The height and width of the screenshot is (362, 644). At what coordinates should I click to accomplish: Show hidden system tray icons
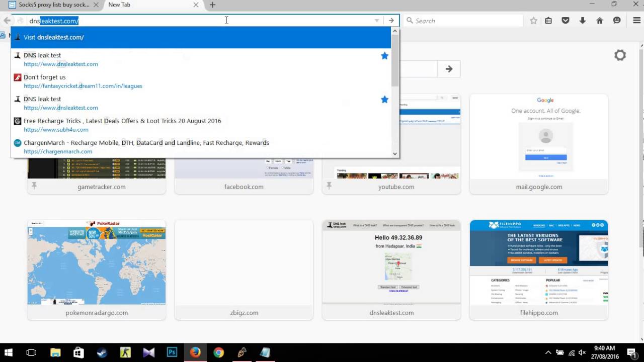pyautogui.click(x=548, y=352)
